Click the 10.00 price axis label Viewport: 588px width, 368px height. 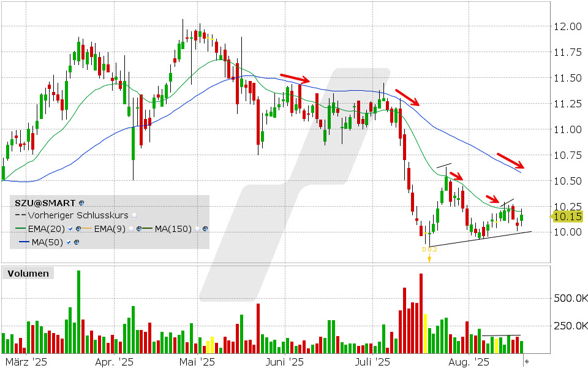tap(568, 232)
